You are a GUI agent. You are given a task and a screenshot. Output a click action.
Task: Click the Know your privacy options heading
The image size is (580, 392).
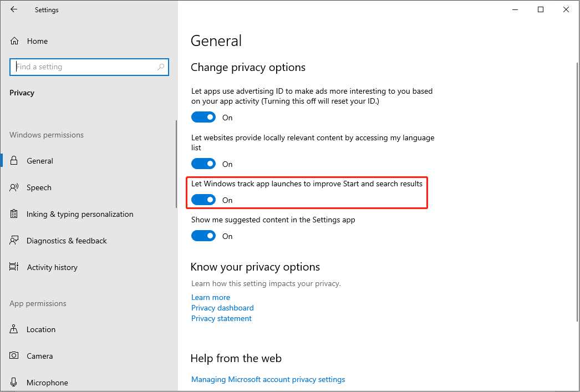tap(255, 267)
